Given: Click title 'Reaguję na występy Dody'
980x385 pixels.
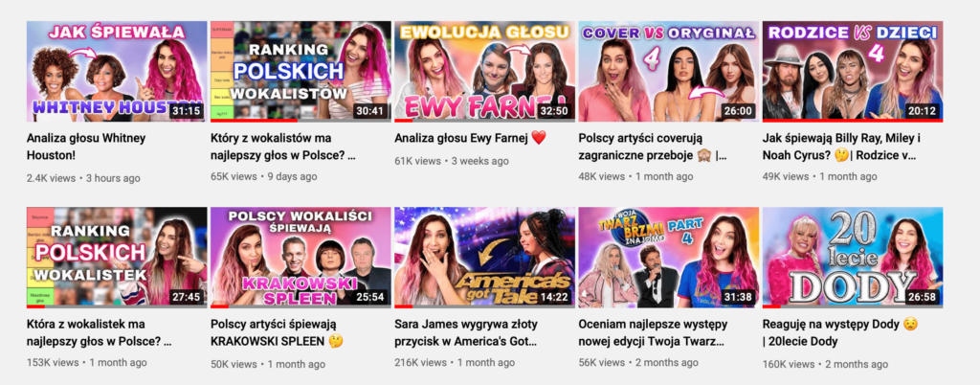Looking at the screenshot, I should click(x=840, y=332).
